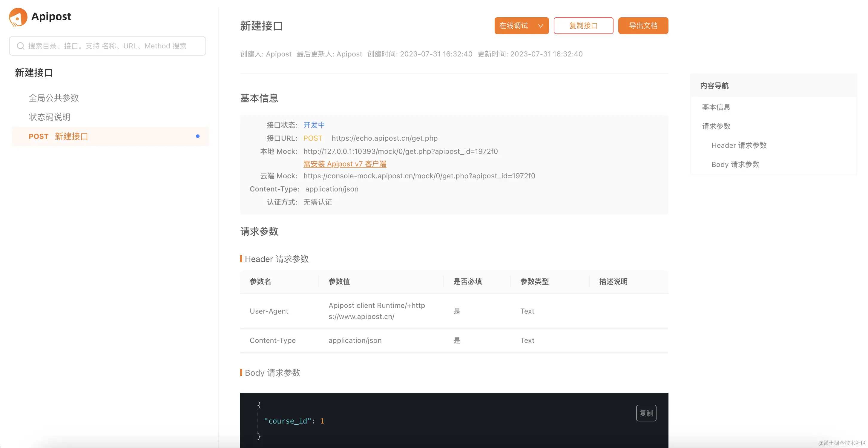Click the 开发中 interface status label
Image resolution: width=868 pixels, height=448 pixels.
point(314,125)
